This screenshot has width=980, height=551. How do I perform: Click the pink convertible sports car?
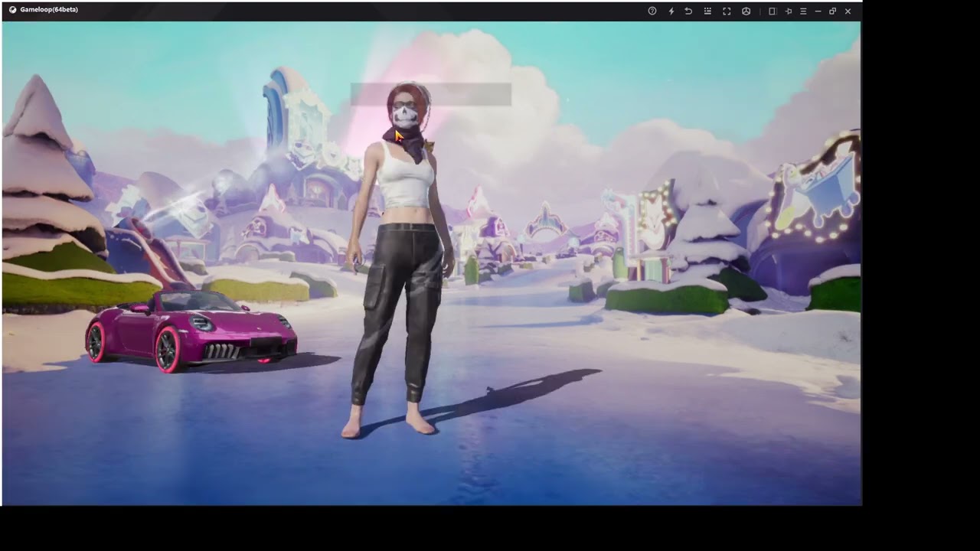tap(191, 331)
